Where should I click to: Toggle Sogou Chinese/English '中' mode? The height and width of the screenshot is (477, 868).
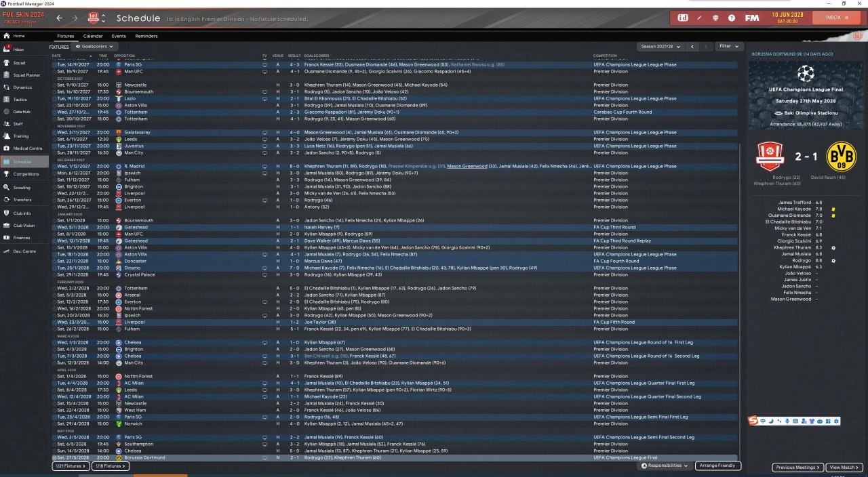pos(763,421)
